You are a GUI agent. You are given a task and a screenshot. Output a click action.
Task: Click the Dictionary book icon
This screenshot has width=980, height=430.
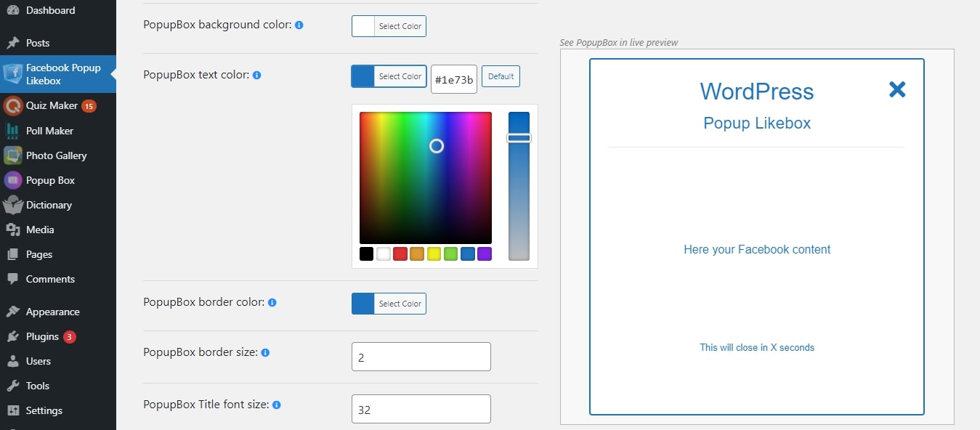13,205
